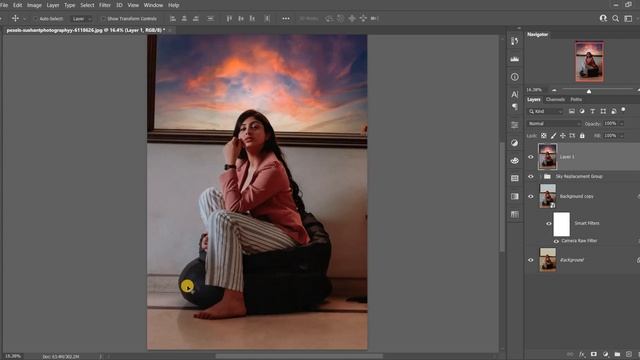Add a layer style using fx icon
This screenshot has width=640, height=360.
[x=582, y=354]
